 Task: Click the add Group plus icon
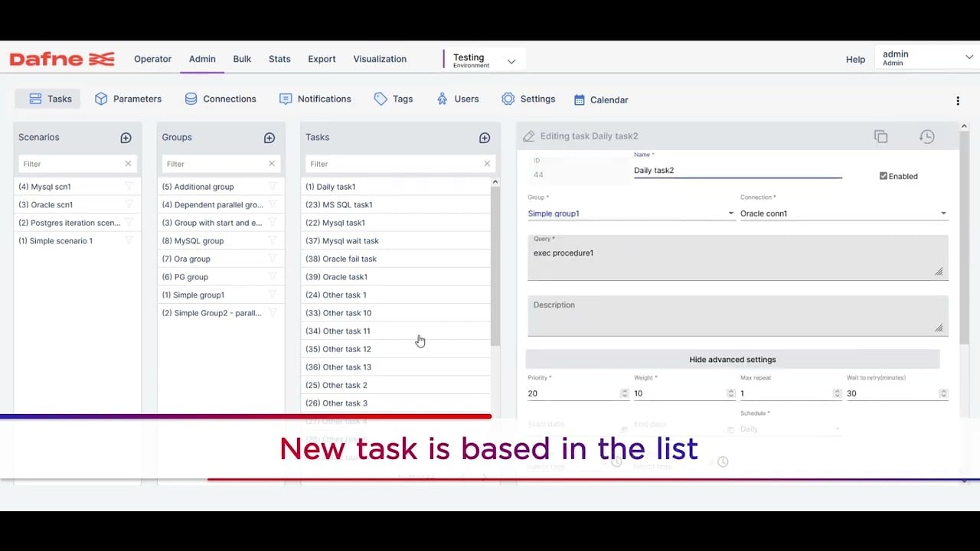pos(269,138)
